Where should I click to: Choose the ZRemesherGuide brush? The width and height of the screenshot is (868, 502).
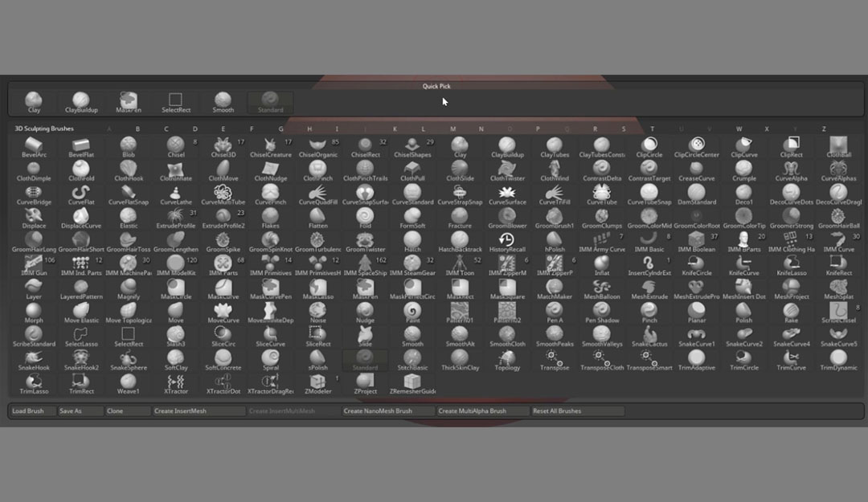point(412,385)
